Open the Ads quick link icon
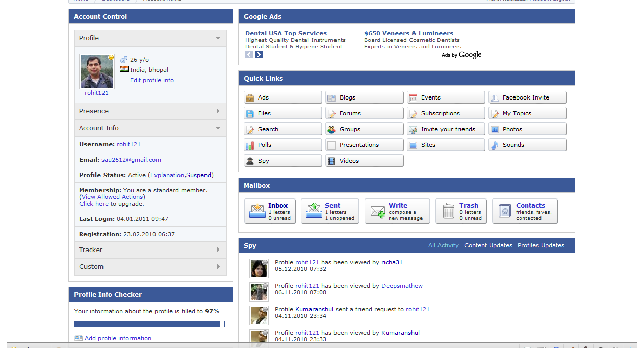Image resolution: width=644 pixels, height=348 pixels. point(250,97)
